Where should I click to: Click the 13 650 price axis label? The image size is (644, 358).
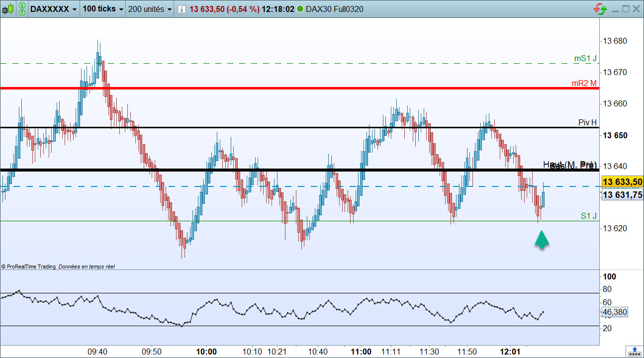[x=615, y=135]
